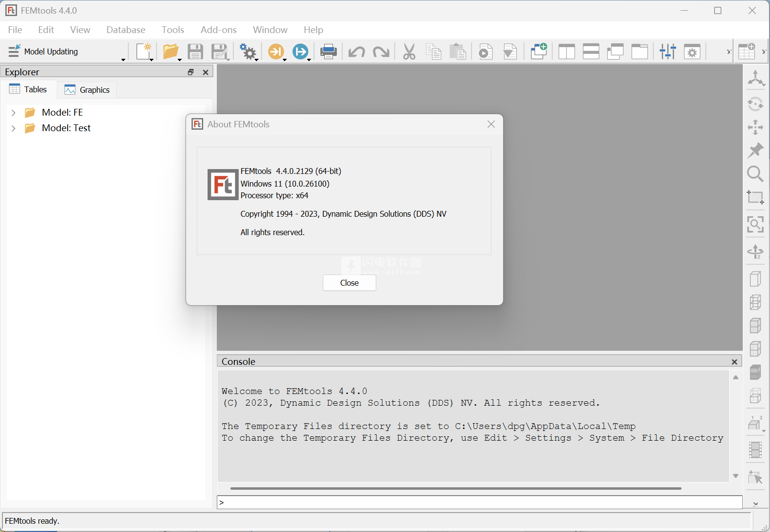Click the new window plus icon

point(539,51)
